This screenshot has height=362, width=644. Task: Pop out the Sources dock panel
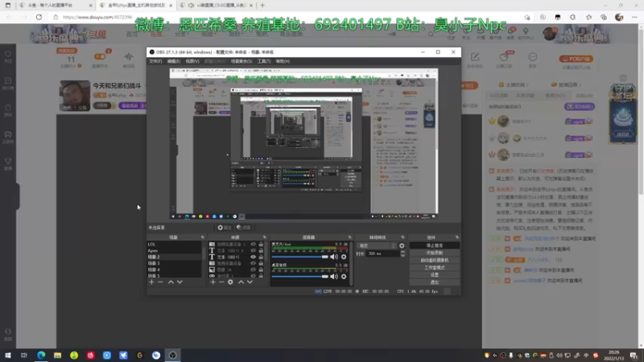tap(264, 237)
